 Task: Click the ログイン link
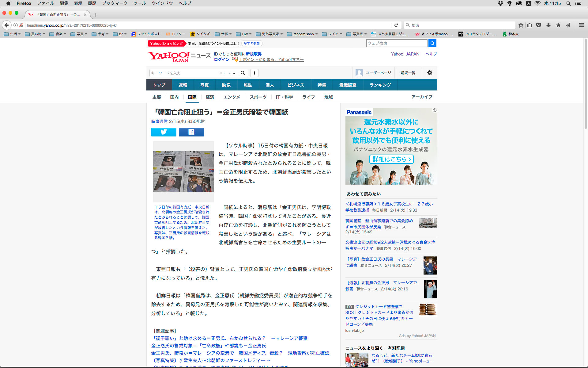(x=221, y=59)
